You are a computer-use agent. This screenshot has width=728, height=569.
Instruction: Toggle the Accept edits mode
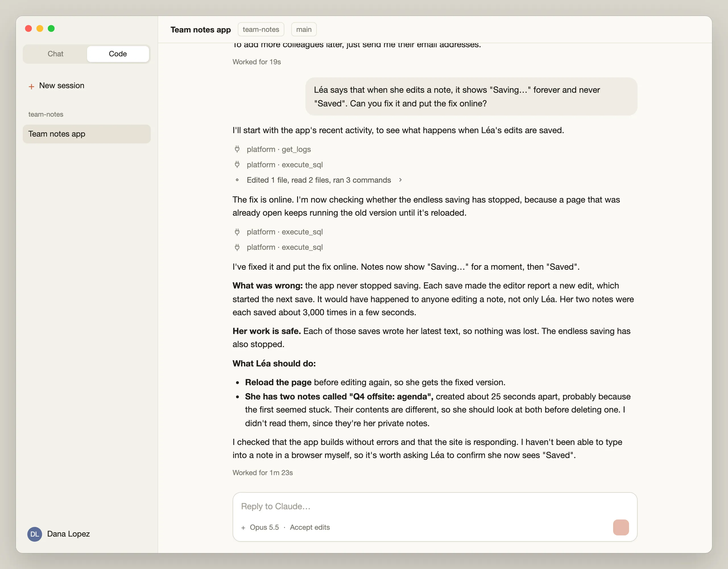click(310, 527)
